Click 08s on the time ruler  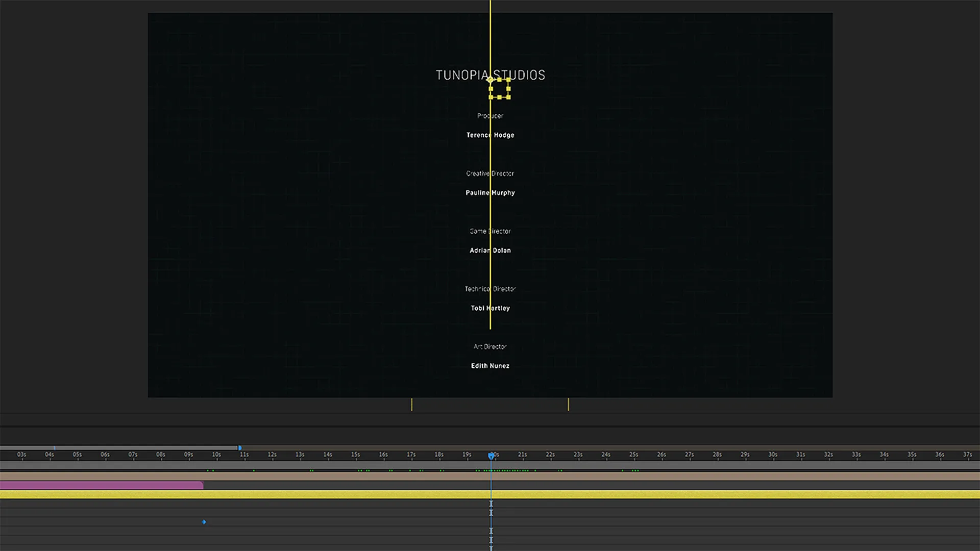161,454
